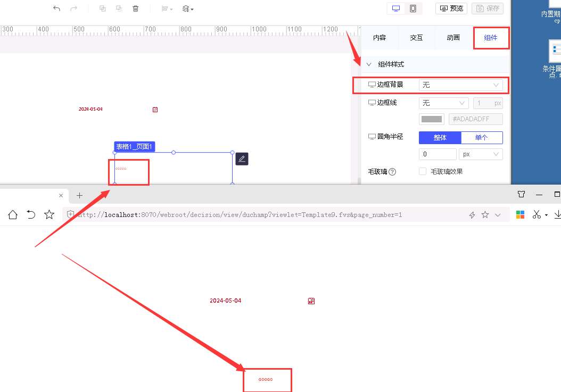
Task: Open the 边框背景 dropdown
Action: (x=461, y=85)
